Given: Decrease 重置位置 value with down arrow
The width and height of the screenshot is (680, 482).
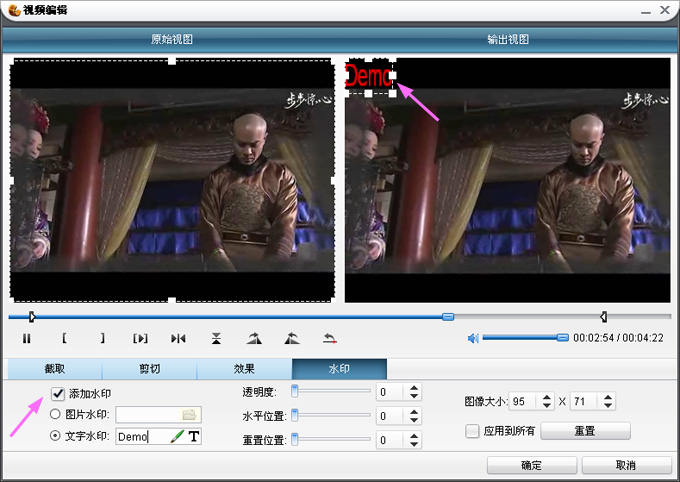Looking at the screenshot, I should click(x=414, y=444).
